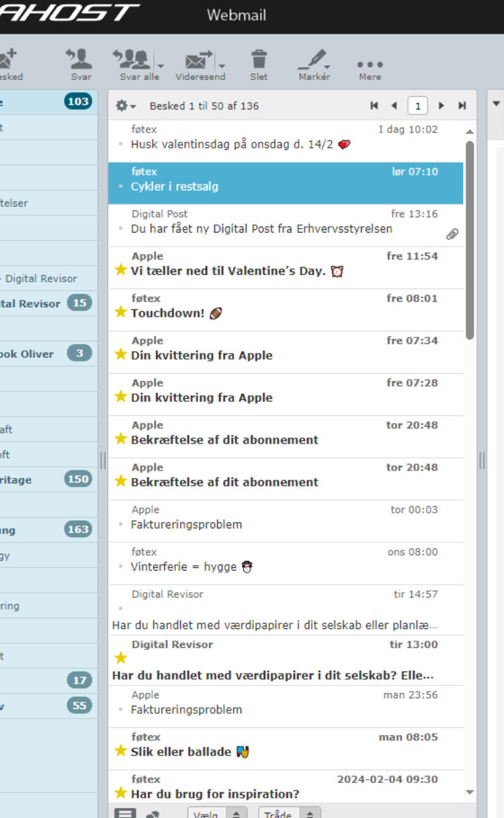Go to previous page of messages
504x818 pixels.
394,106
